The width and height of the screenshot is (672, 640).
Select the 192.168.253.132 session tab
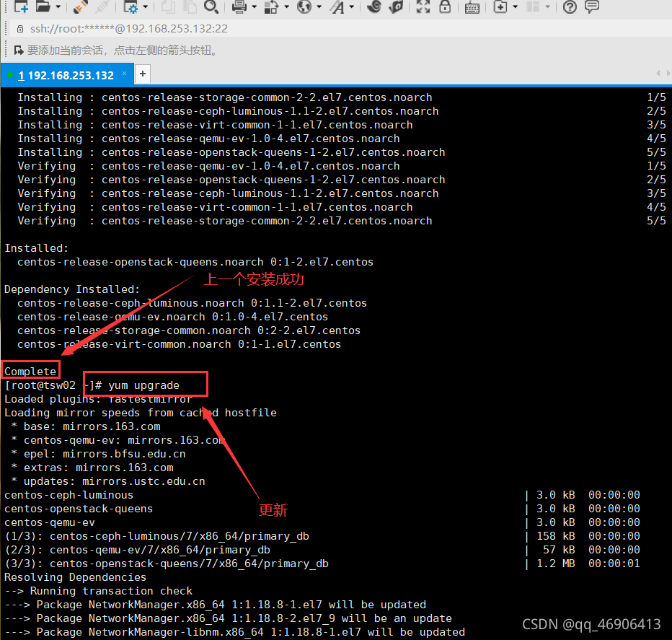coord(66,76)
